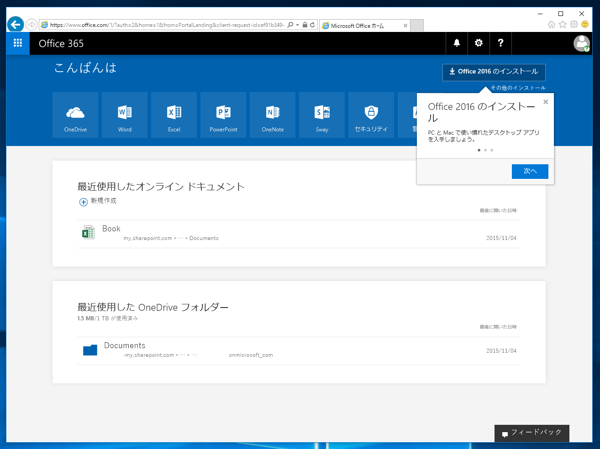Open the Documents folder link
Image resolution: width=600 pixels, height=449 pixels.
point(124,345)
